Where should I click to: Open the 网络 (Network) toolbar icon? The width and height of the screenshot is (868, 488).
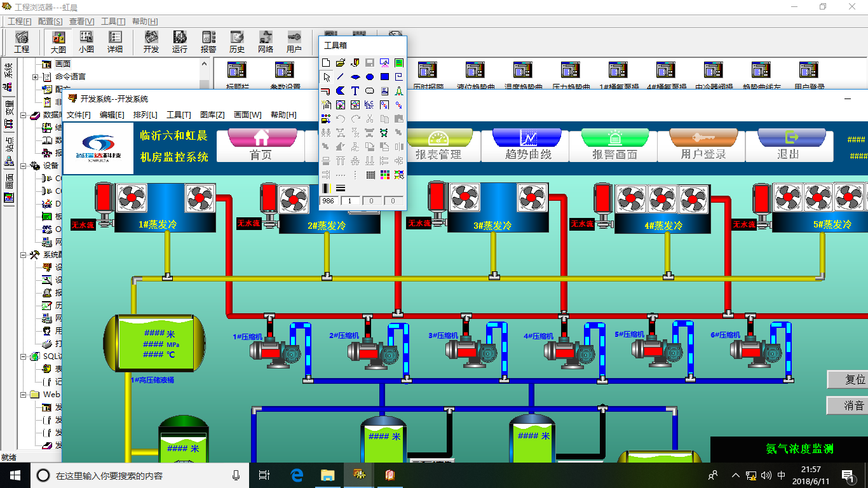[x=266, y=42]
